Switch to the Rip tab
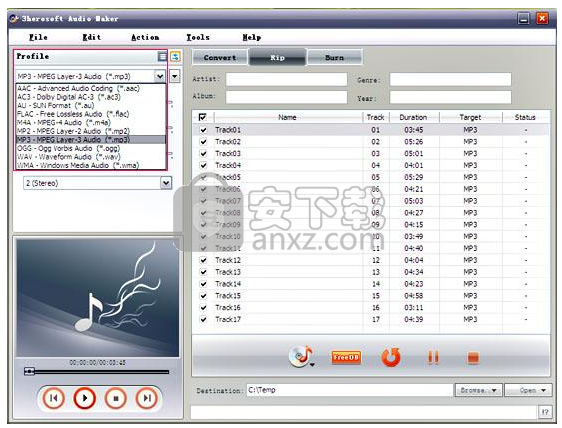 [277, 57]
